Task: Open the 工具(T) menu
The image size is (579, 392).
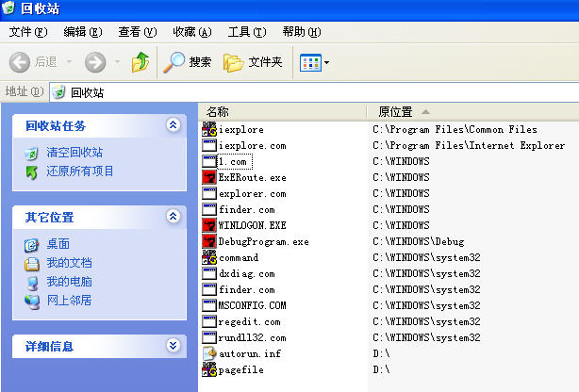Action: [x=247, y=32]
